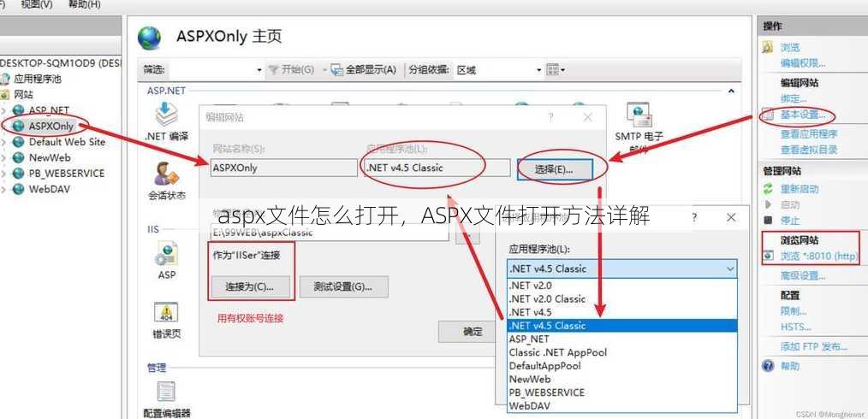Open the 配置编辑器 icon

[x=166, y=392]
